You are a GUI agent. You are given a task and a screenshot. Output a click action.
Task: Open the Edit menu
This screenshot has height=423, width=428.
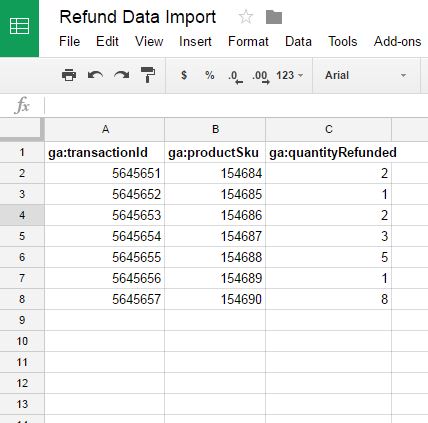click(x=107, y=41)
